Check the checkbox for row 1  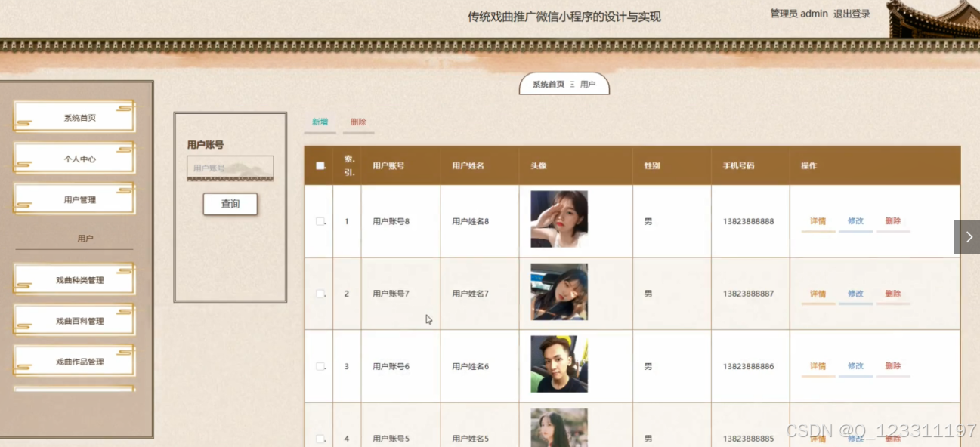coord(320,221)
